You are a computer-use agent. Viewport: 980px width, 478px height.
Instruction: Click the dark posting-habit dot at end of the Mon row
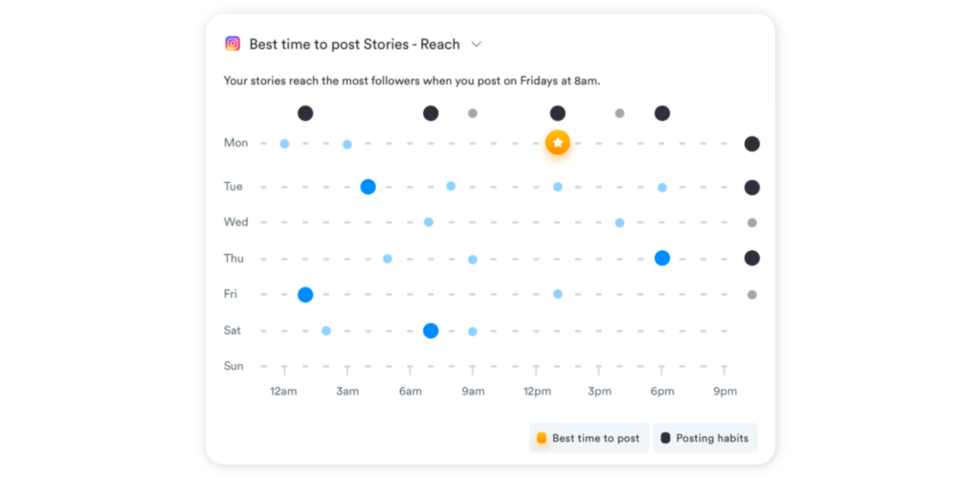[752, 144]
